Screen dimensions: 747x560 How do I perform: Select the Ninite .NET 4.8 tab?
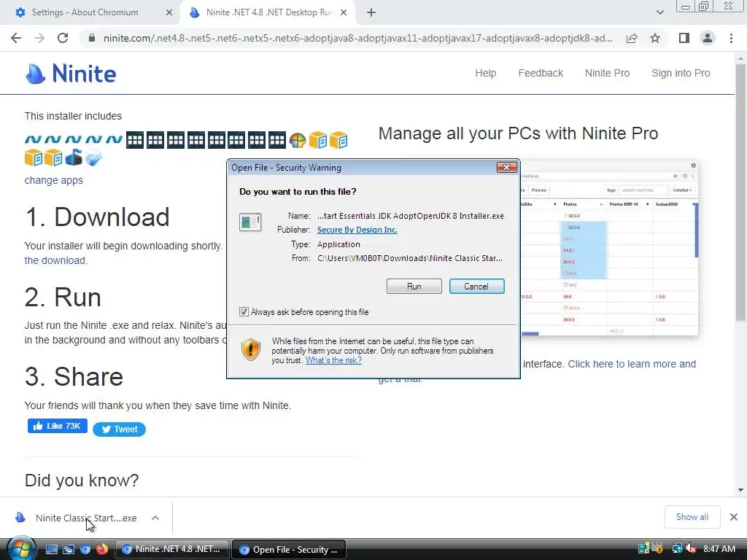[268, 12]
